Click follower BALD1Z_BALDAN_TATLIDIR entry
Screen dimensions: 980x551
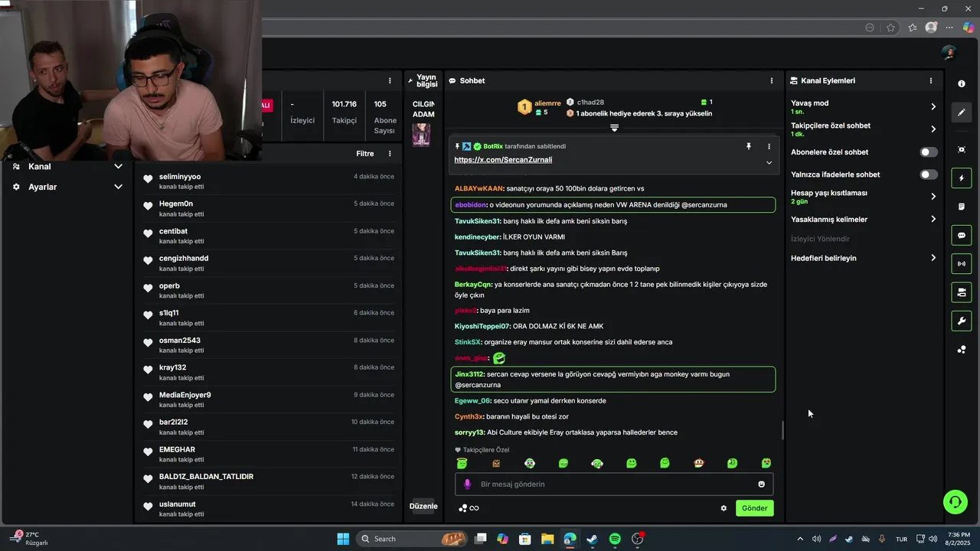[x=206, y=477]
